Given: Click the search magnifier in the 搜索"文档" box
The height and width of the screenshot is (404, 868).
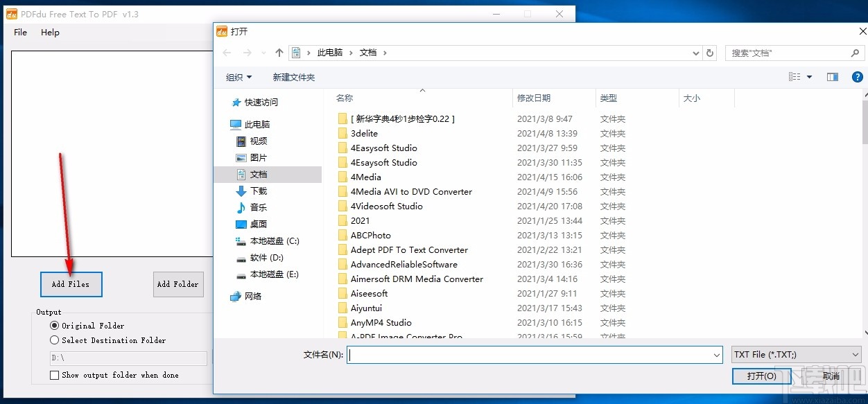Looking at the screenshot, I should pos(854,53).
